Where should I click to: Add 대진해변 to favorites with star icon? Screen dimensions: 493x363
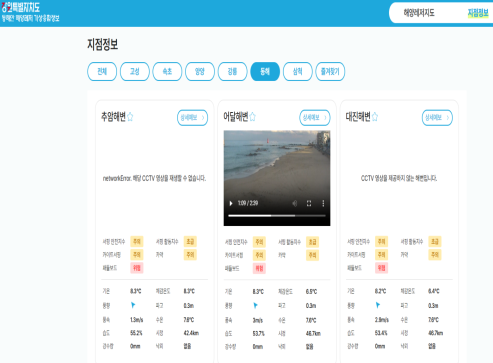pyautogui.click(x=375, y=117)
